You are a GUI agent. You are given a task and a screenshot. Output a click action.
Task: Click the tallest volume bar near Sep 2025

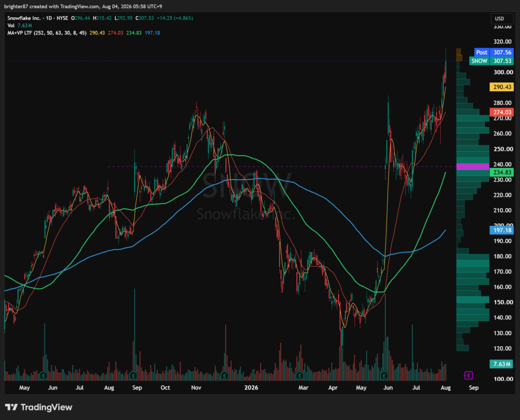(134, 334)
